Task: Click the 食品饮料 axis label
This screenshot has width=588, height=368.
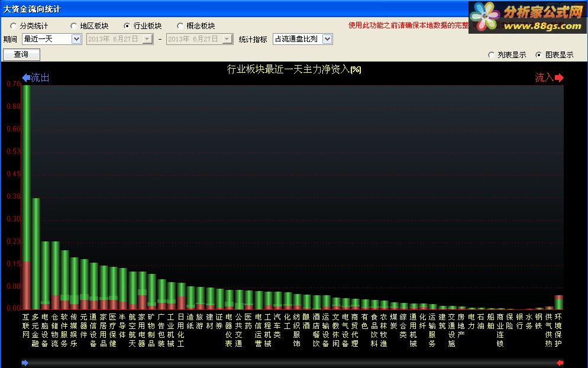Action: [374, 331]
